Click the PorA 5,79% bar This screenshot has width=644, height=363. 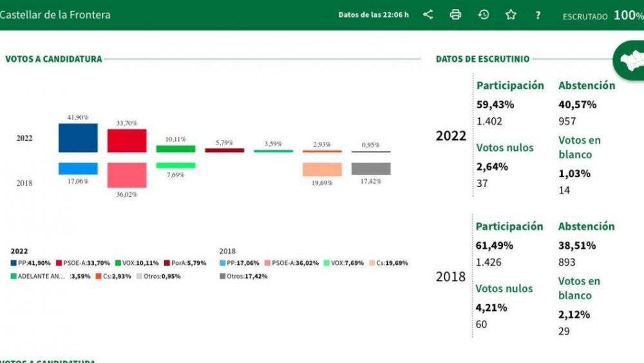(225, 150)
